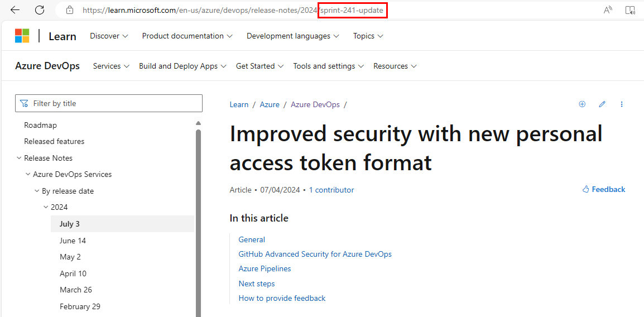Jump to Azure Pipelines section

(265, 268)
